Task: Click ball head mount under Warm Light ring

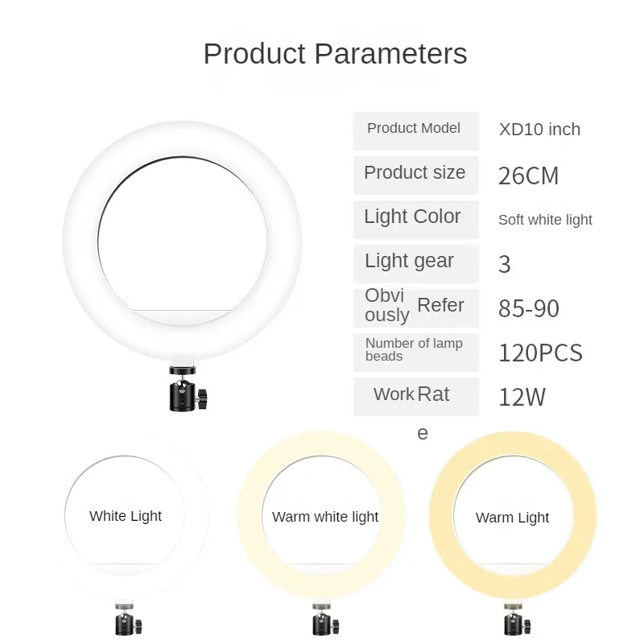Action: (x=517, y=618)
